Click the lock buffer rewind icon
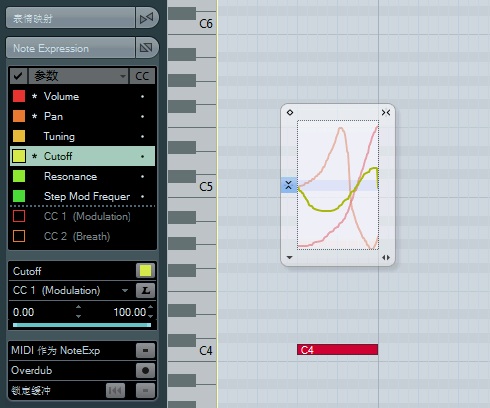The image size is (490, 408). tap(115, 390)
